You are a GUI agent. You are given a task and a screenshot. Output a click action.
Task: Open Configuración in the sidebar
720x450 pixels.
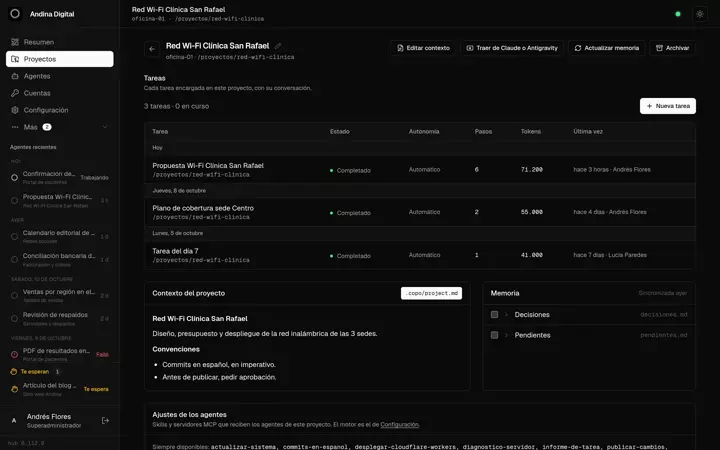(x=60, y=110)
